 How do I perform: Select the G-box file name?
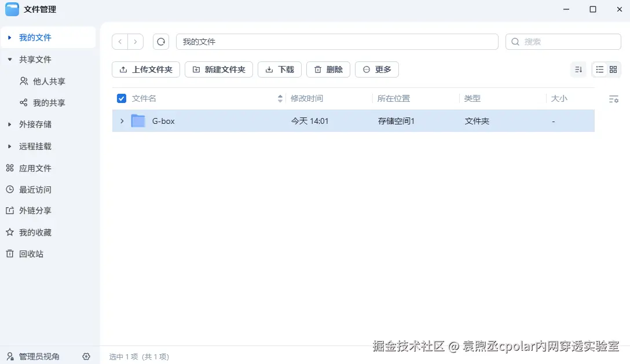pyautogui.click(x=163, y=121)
